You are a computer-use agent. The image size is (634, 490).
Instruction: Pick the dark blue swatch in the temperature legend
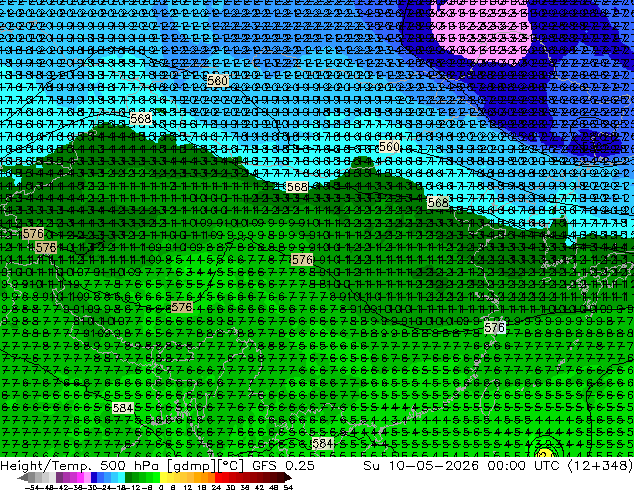[x=94, y=478]
